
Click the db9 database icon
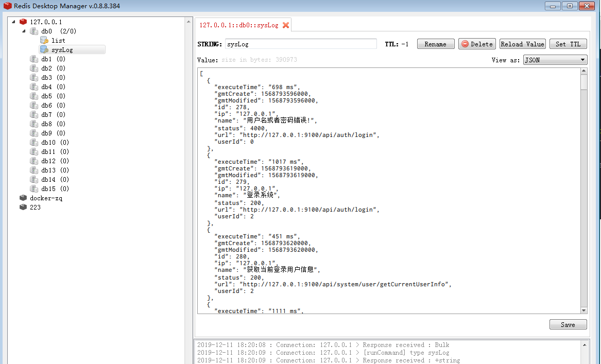click(34, 133)
